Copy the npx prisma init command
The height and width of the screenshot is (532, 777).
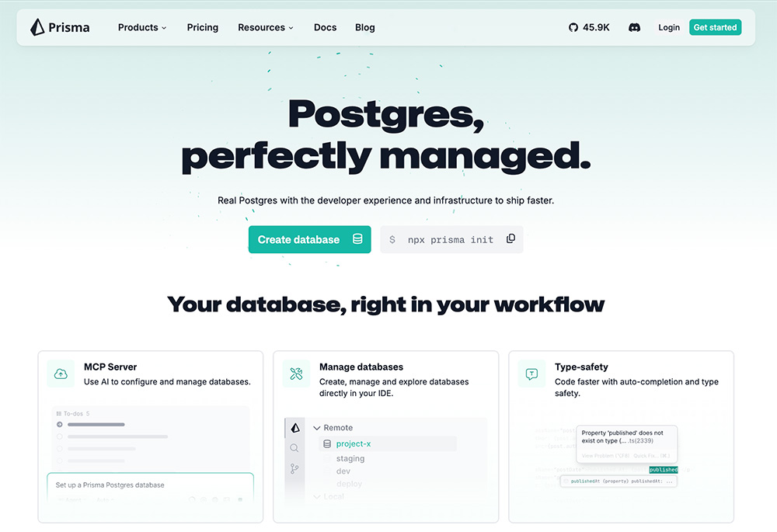pyautogui.click(x=511, y=238)
